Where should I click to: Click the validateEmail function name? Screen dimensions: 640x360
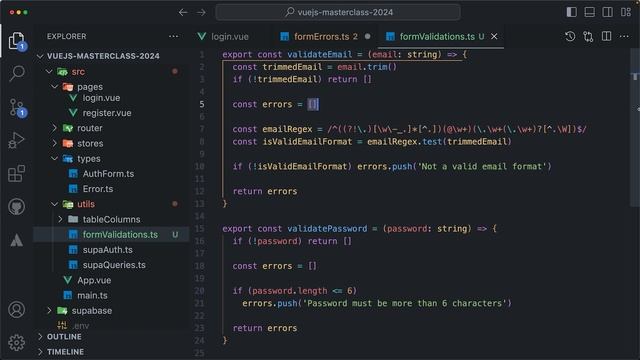[x=319, y=54]
